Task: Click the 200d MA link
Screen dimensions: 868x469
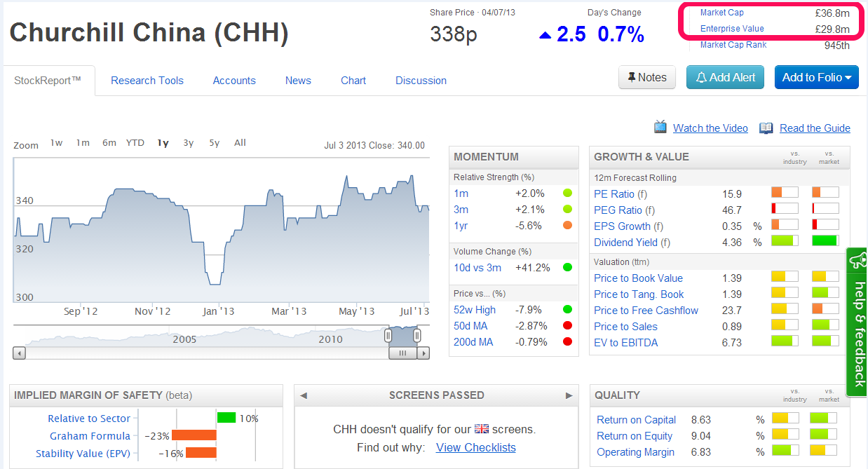Action: (473, 342)
